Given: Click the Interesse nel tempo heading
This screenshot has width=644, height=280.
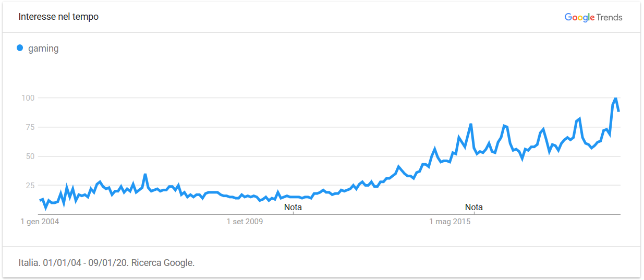Looking at the screenshot, I should [58, 17].
